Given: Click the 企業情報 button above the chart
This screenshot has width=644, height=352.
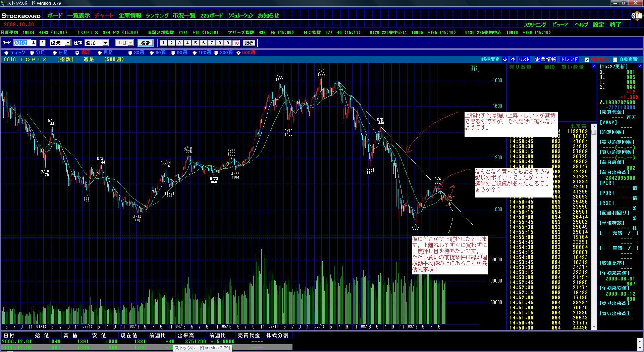Looking at the screenshot, I should pyautogui.click(x=546, y=59).
